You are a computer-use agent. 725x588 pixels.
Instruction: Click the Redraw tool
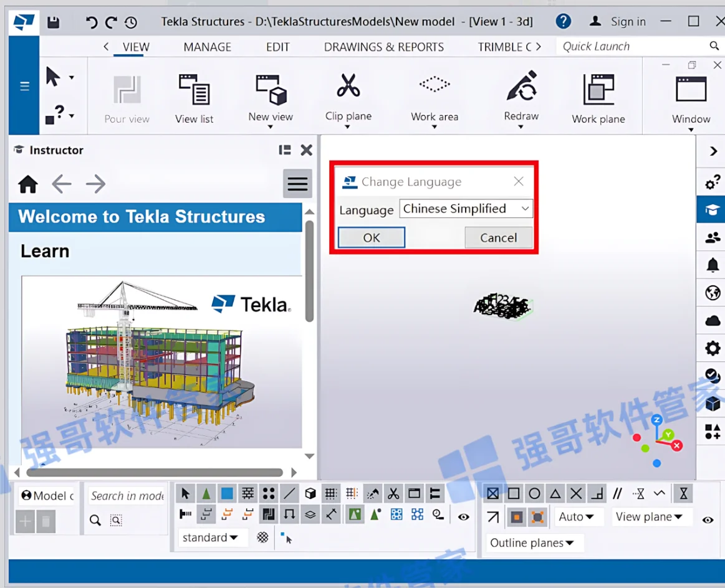(521, 99)
